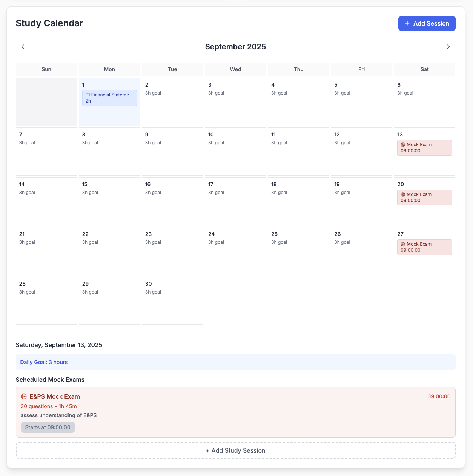
Task: Click the 3h goal label on September 15
Action: [x=90, y=193]
